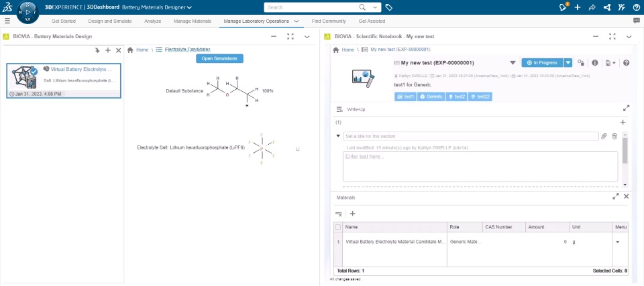Open the Scientific Notebook widget chevron menu

(629, 37)
